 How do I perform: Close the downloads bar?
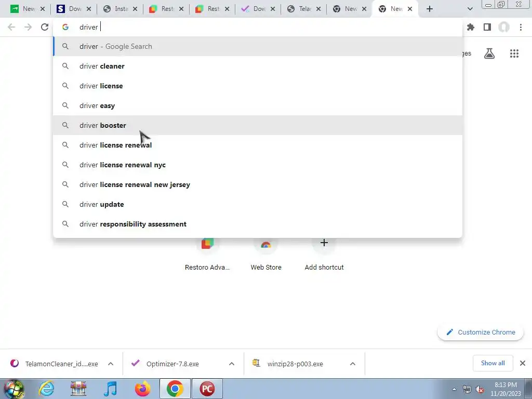[x=523, y=363]
